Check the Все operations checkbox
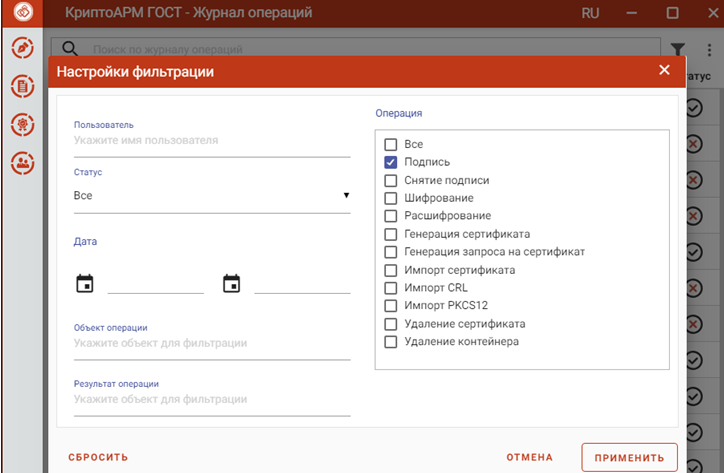 [391, 145]
